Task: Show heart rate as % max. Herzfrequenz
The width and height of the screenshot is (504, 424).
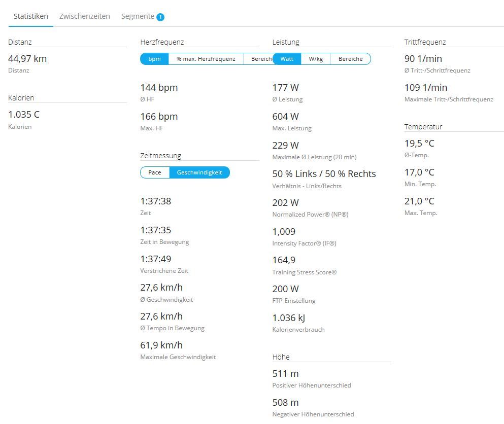Action: [x=206, y=59]
